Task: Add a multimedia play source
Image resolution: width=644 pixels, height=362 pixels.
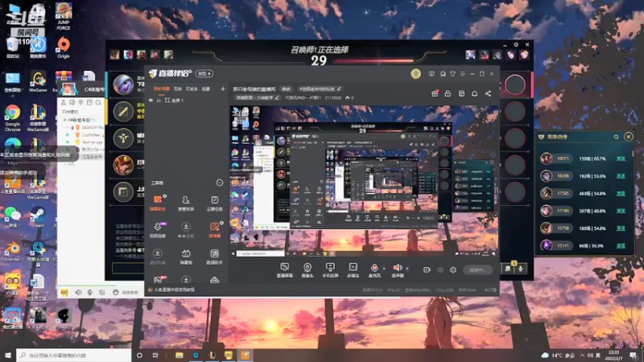Action: (x=353, y=270)
